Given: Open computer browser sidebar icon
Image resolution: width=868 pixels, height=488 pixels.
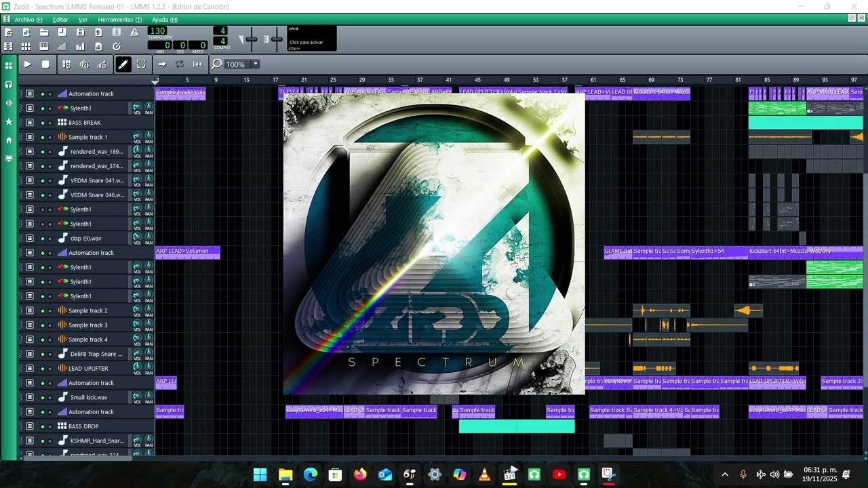Looking at the screenshot, I should (9, 158).
